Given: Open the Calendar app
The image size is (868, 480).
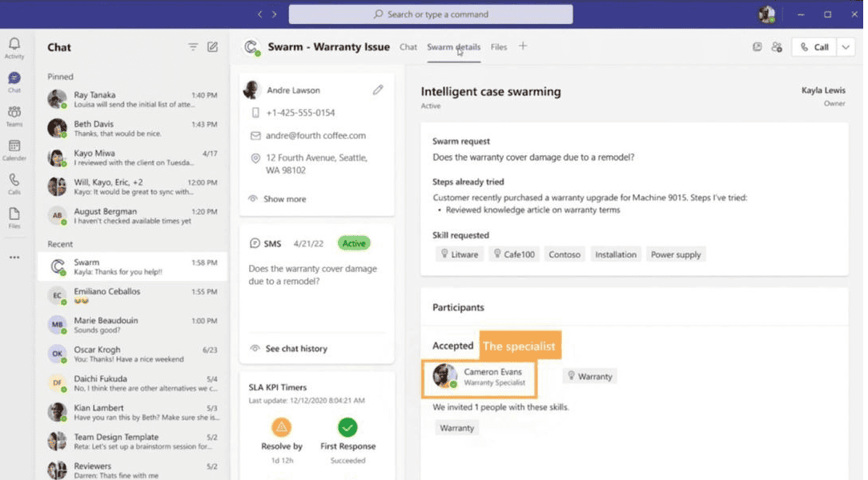Looking at the screenshot, I should (x=14, y=150).
